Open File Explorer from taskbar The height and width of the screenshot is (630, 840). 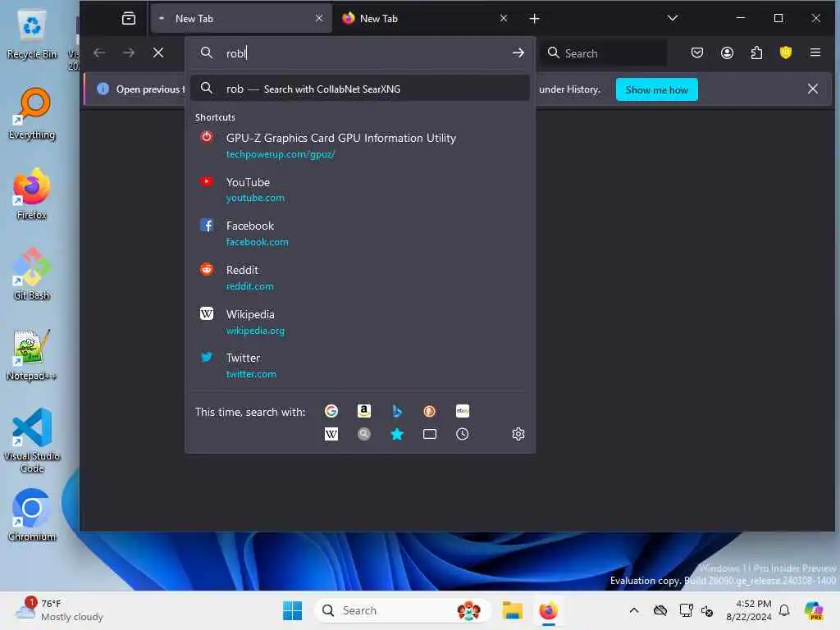click(512, 610)
